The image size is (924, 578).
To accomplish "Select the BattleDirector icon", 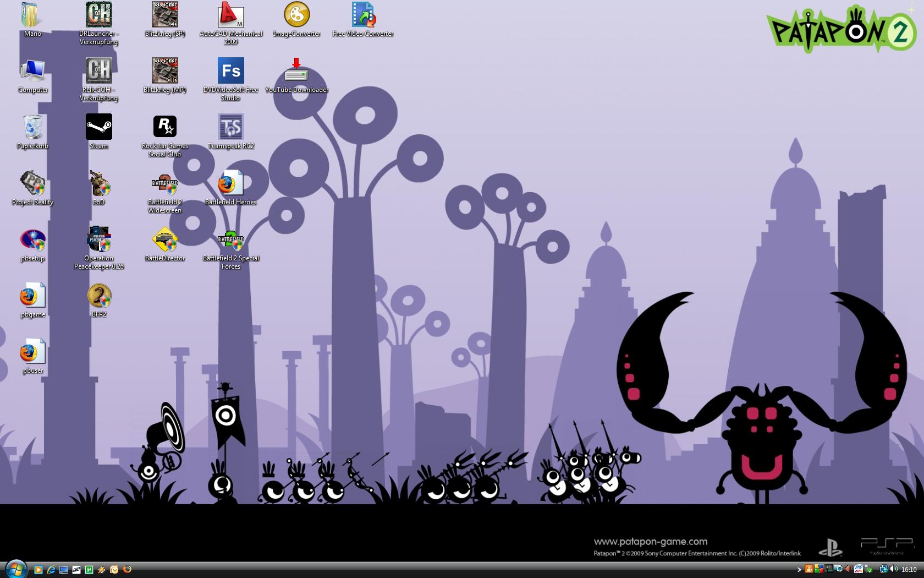I will point(164,244).
